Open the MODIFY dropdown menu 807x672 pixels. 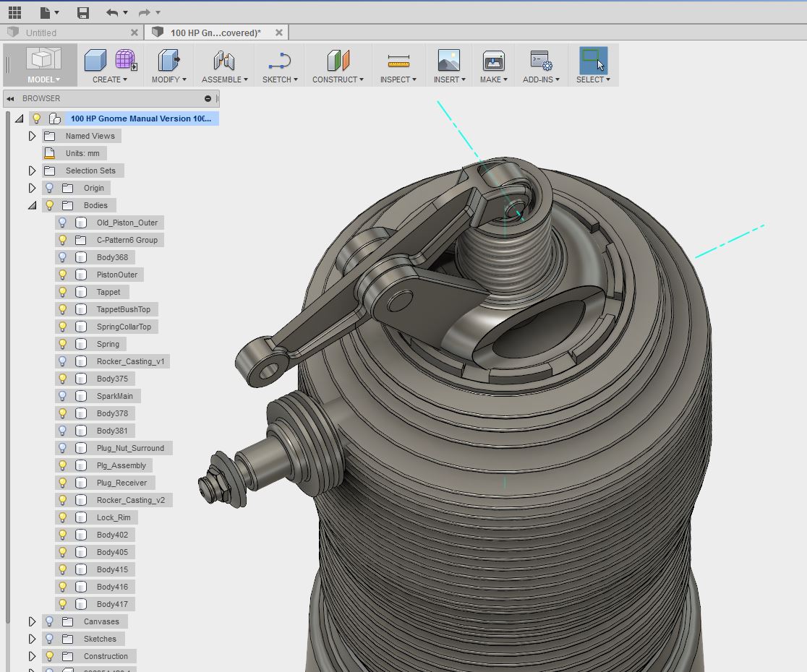point(168,79)
